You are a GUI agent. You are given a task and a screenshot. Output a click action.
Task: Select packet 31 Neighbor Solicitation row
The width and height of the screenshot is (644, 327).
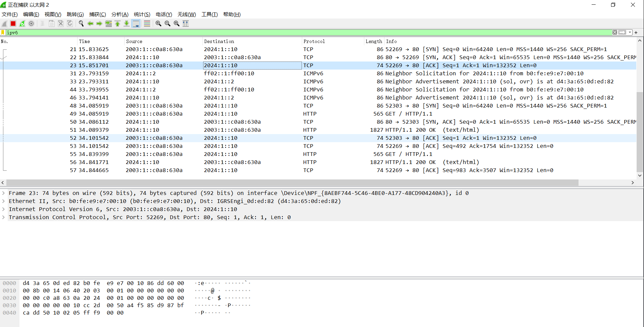pos(318,73)
